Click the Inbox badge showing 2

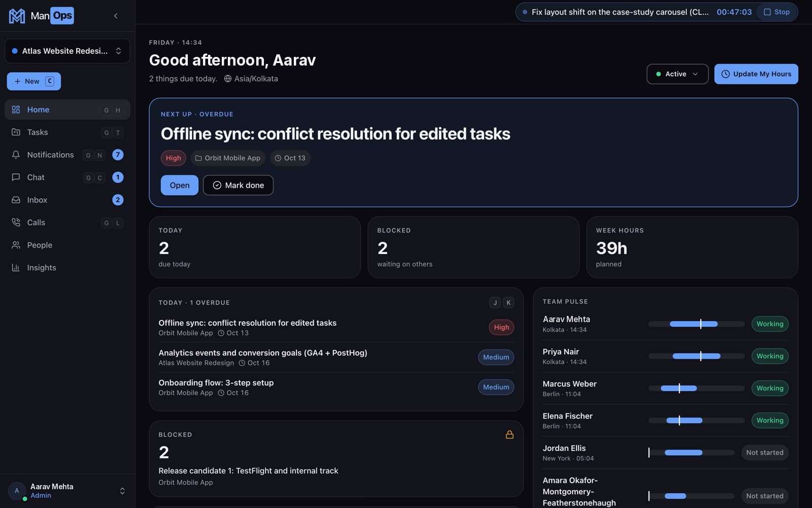coord(118,200)
